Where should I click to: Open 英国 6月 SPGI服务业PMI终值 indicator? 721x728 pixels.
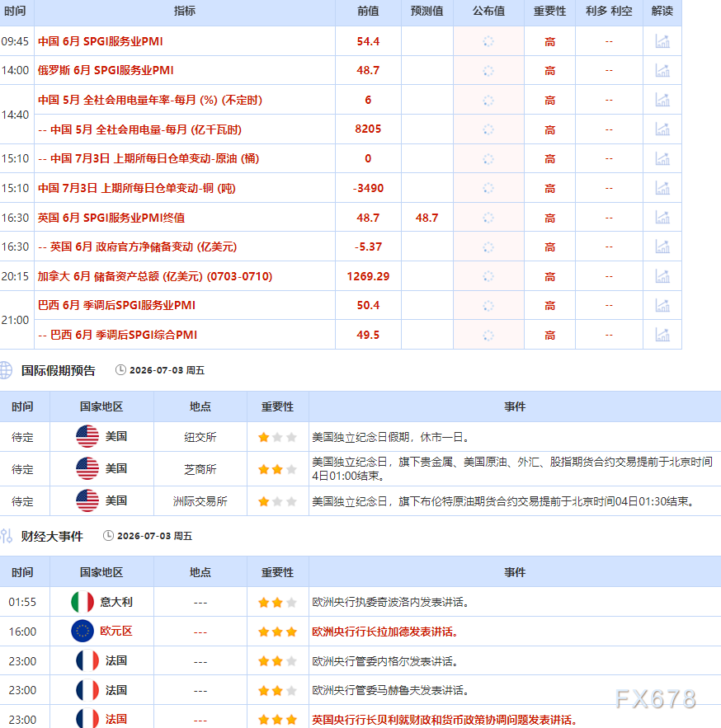[x=111, y=218]
